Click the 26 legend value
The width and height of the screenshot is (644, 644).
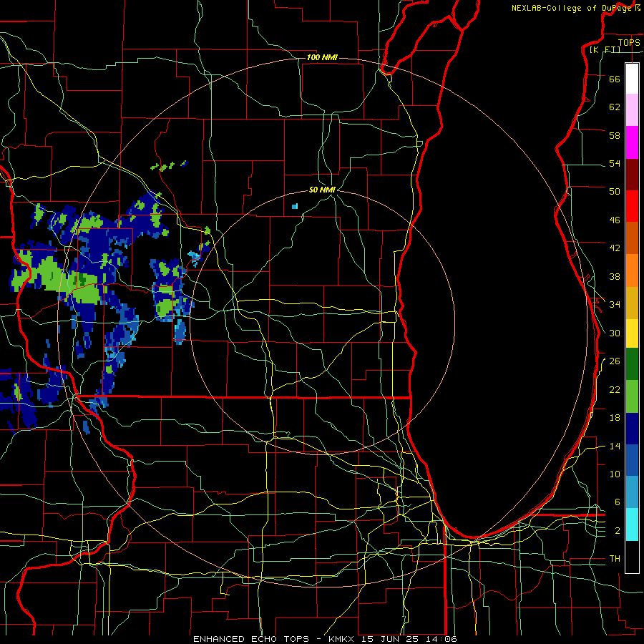pyautogui.click(x=615, y=361)
